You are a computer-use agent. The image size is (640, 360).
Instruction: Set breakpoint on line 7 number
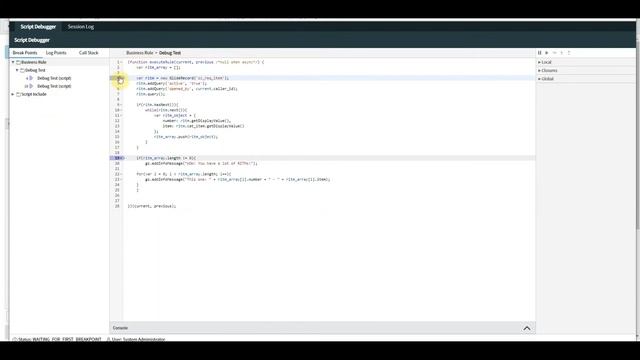click(118, 94)
